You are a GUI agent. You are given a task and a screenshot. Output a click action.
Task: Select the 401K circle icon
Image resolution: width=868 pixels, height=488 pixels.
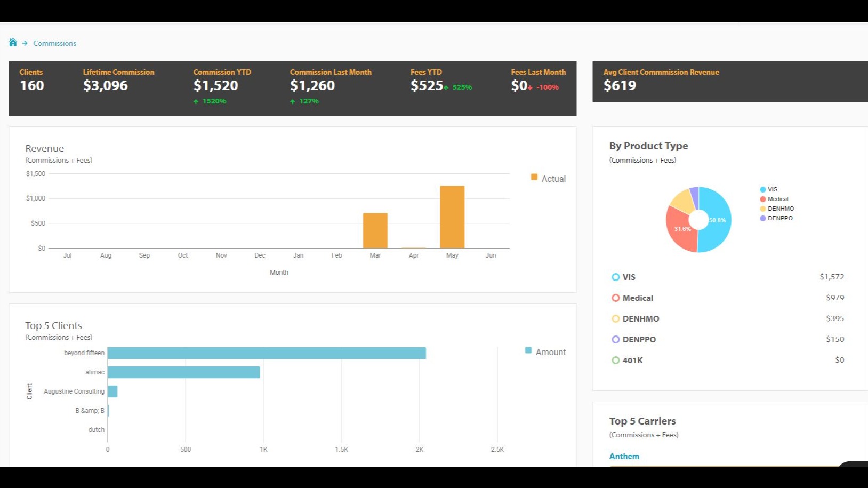click(x=616, y=360)
